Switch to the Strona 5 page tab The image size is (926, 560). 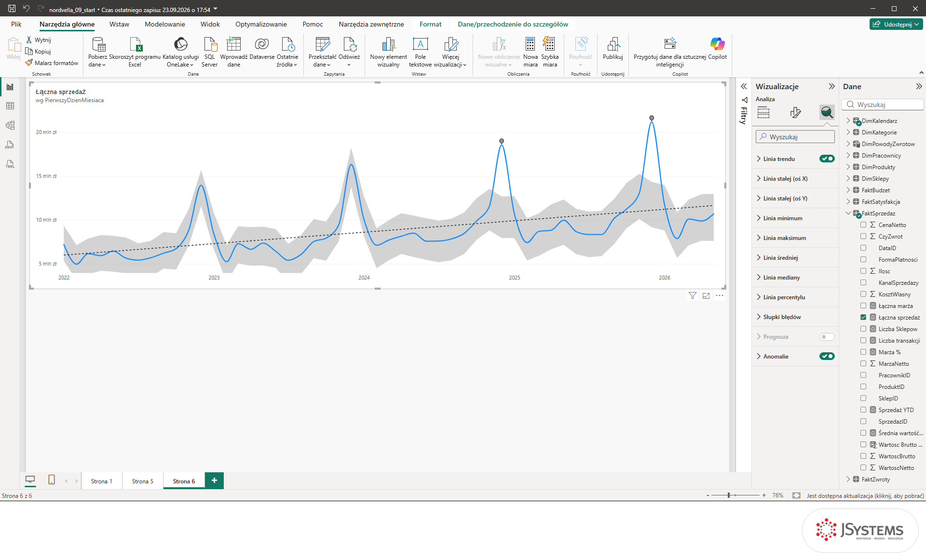(x=142, y=481)
